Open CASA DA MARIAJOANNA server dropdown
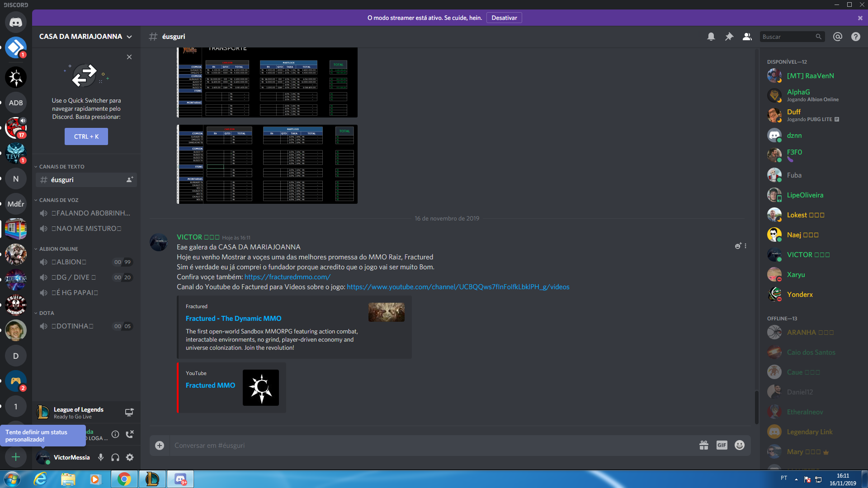 [x=86, y=37]
